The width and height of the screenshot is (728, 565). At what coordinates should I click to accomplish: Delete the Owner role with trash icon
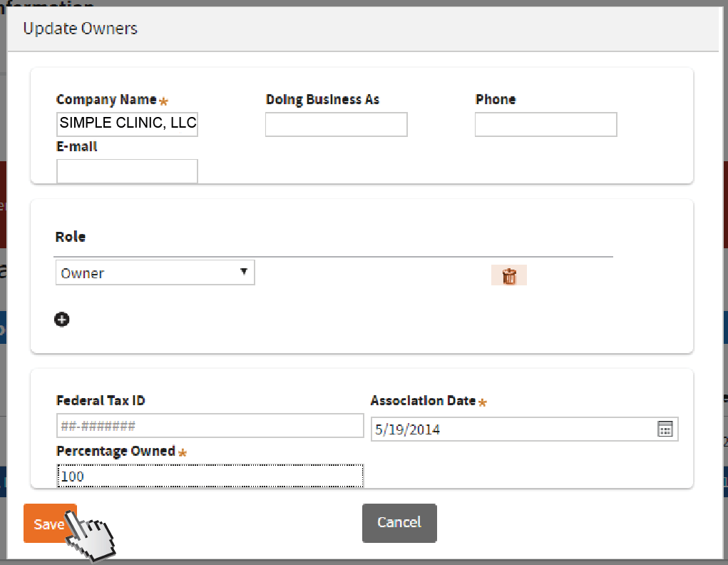tap(509, 276)
